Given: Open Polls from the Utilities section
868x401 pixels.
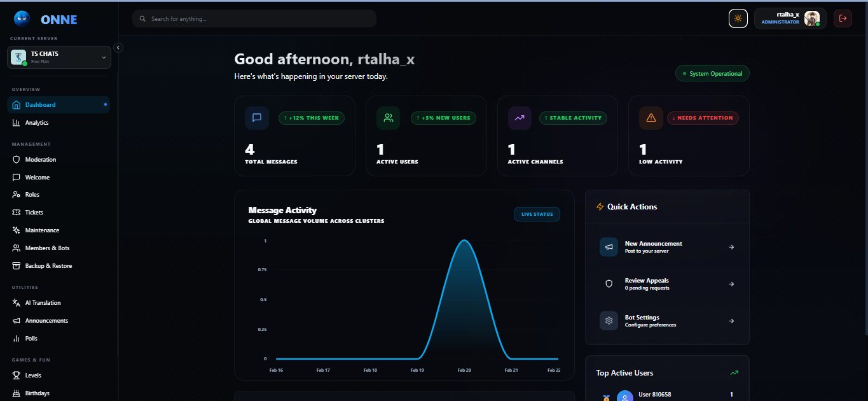Looking at the screenshot, I should [x=30, y=338].
